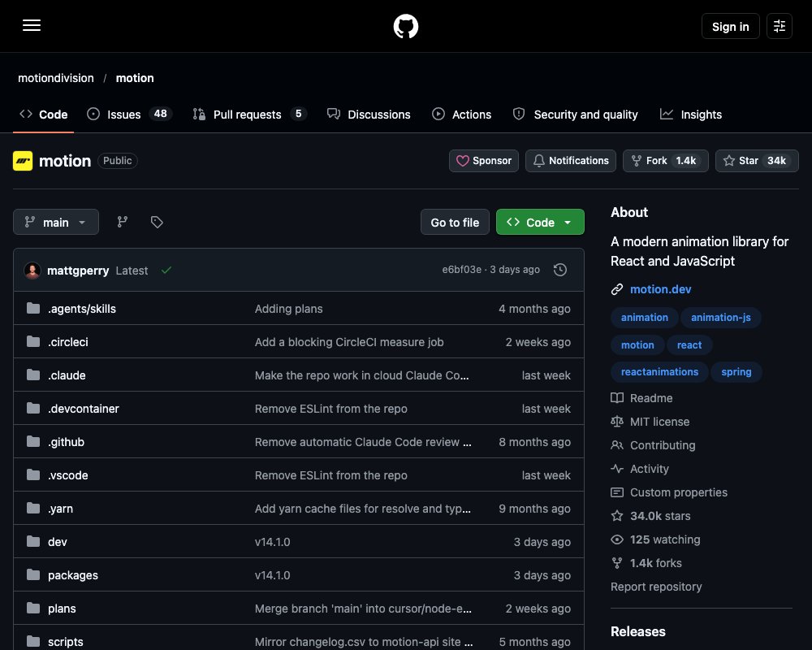Click the .github folder icon

tap(33, 442)
